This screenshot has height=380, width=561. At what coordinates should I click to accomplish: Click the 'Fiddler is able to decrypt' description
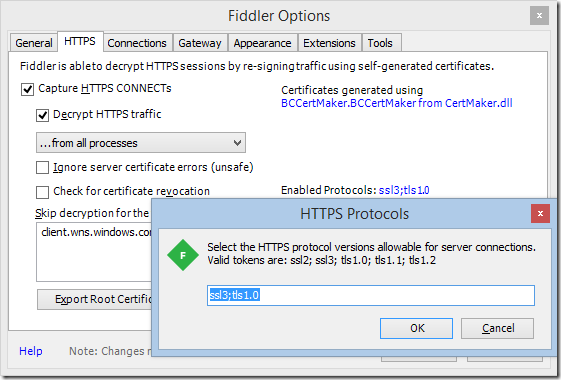[x=257, y=66]
